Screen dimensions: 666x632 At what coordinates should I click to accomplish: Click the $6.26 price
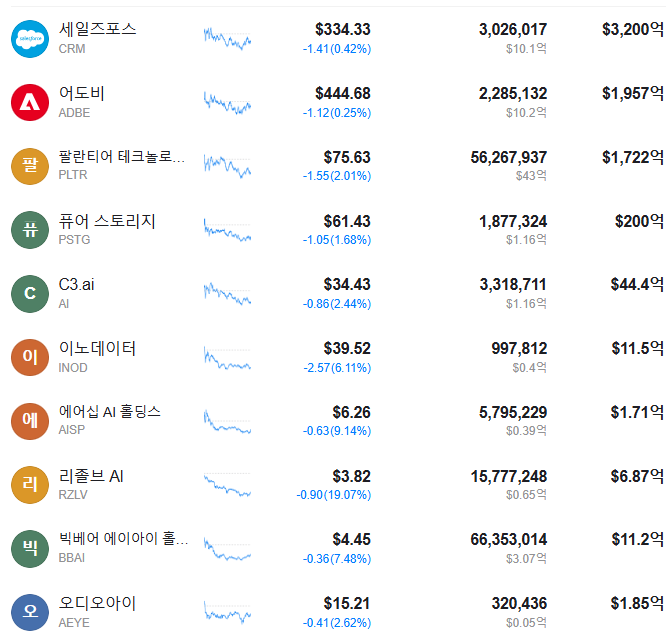[352, 412]
